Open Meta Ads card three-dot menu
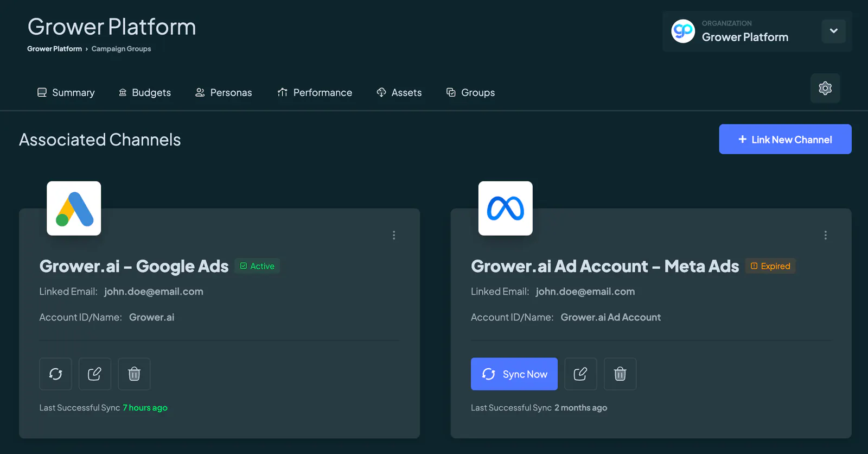Image resolution: width=868 pixels, height=454 pixels. coord(826,235)
